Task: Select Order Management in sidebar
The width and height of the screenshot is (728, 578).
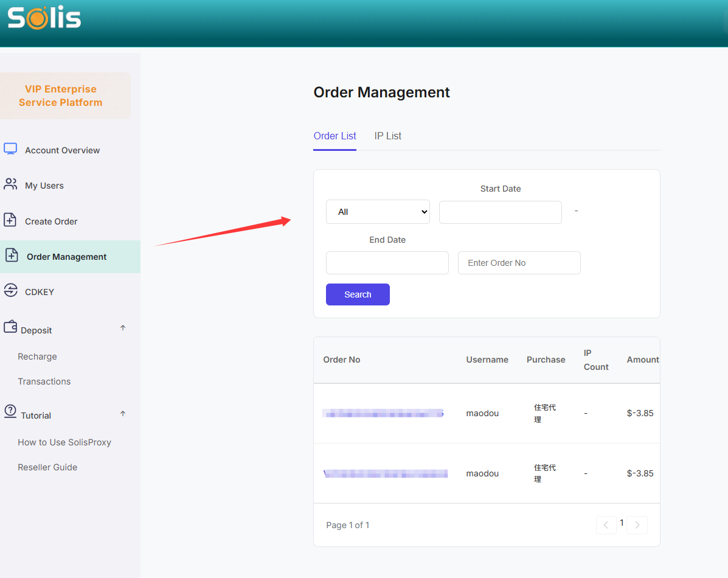Action: pos(70,257)
